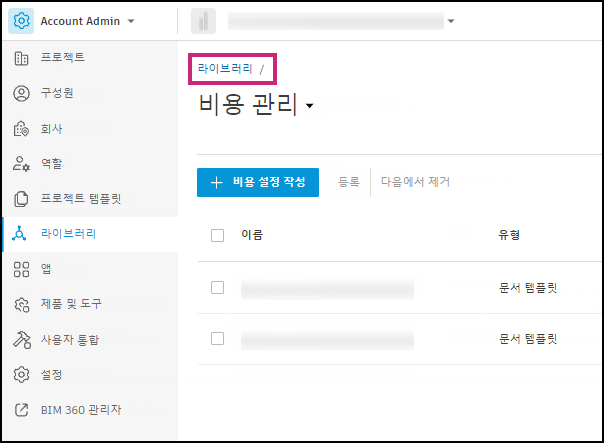Open the Account Admin dropdown arrow
Viewport: 604px width, 443px height.
(x=131, y=21)
